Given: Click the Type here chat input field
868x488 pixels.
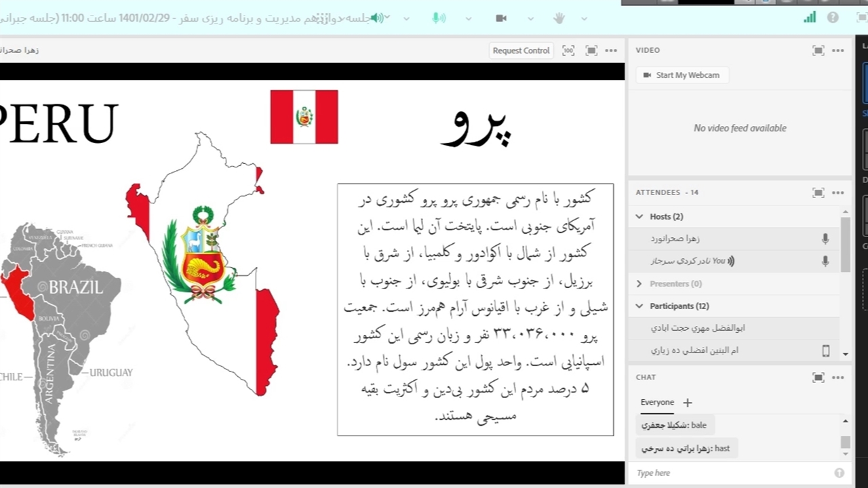Looking at the screenshot, I should click(732, 473).
